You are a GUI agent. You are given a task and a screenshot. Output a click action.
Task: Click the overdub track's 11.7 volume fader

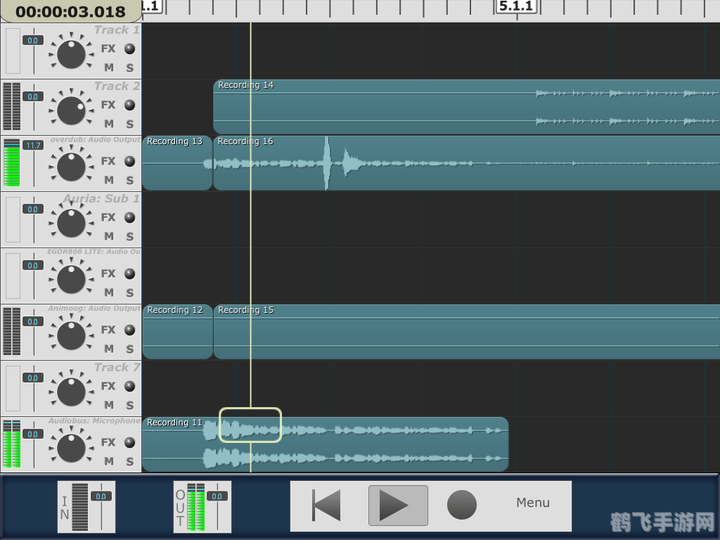[33, 146]
